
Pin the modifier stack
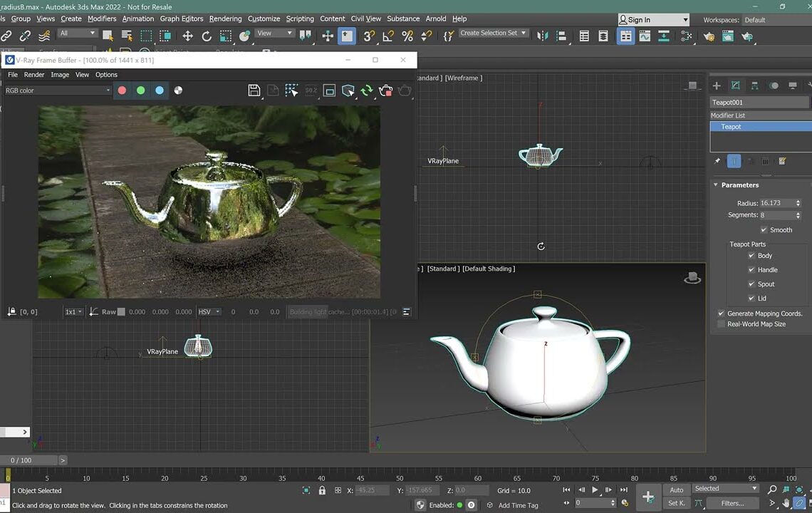(x=719, y=161)
